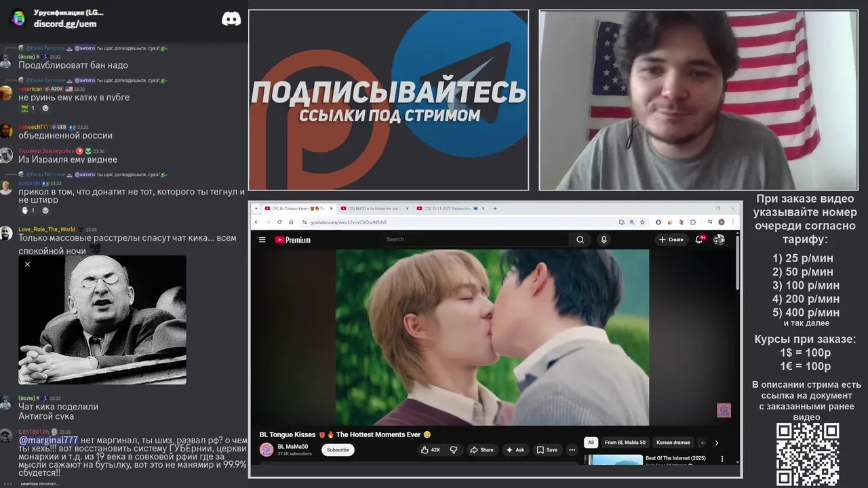Click the Ask button under the video
Screen dimensions: 868x488
coord(515,449)
